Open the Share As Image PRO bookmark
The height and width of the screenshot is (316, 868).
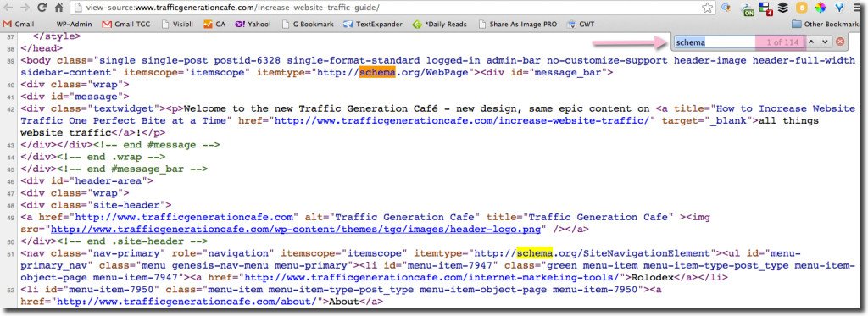click(x=518, y=25)
